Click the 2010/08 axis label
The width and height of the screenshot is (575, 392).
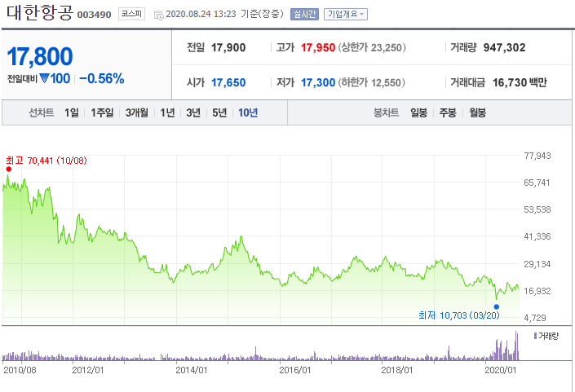tap(20, 370)
